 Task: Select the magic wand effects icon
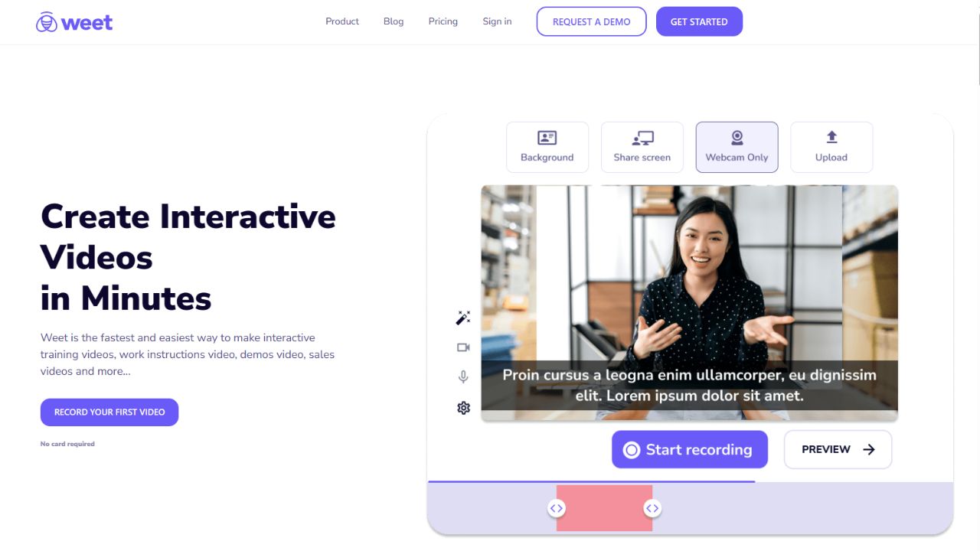pyautogui.click(x=463, y=318)
